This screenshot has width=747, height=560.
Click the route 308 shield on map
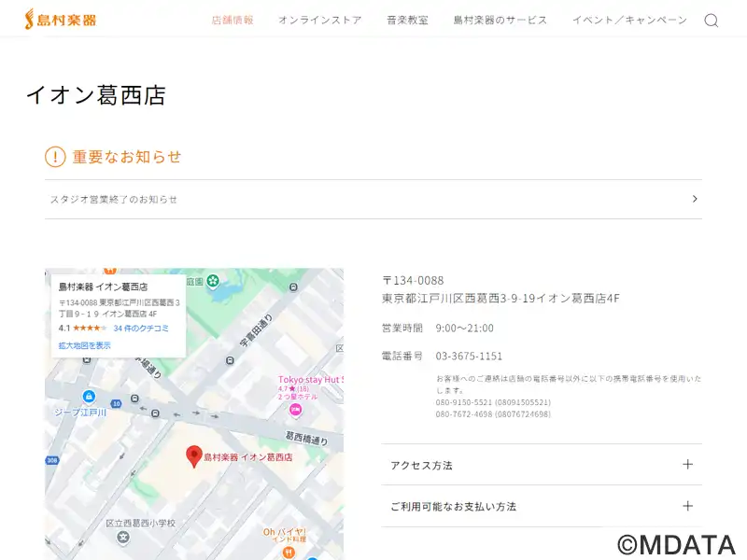pyautogui.click(x=52, y=460)
